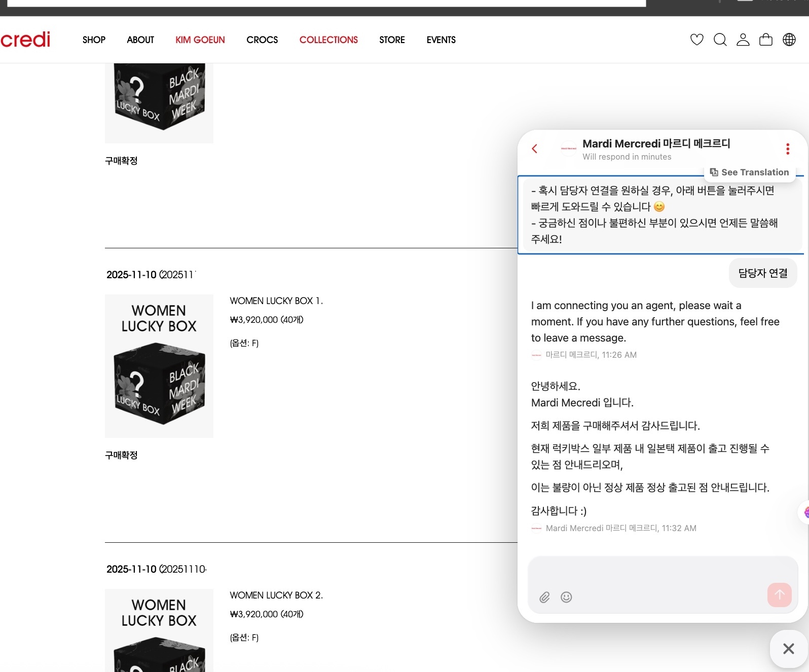Open WOMEN LUCKY BOX 2 product thumbnail
809x672 pixels.
(x=159, y=630)
